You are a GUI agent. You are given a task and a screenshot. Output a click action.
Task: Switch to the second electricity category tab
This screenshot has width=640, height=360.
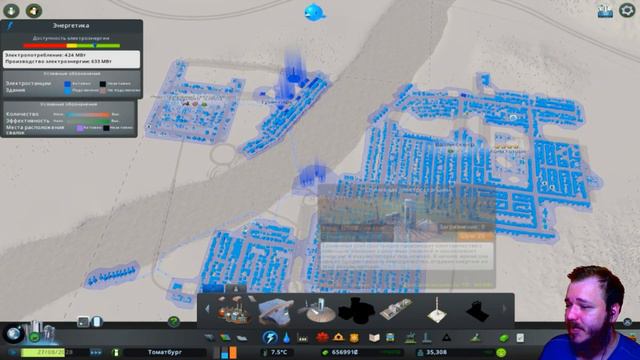coord(236,288)
